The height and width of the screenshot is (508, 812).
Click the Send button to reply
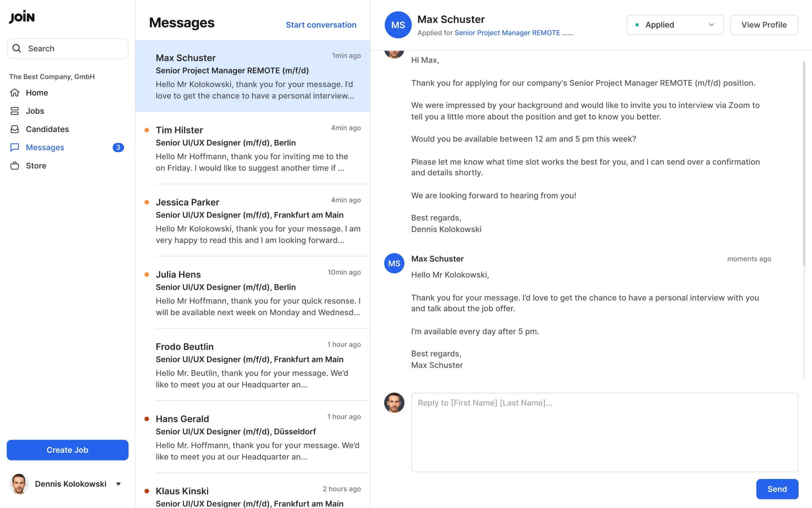777,489
